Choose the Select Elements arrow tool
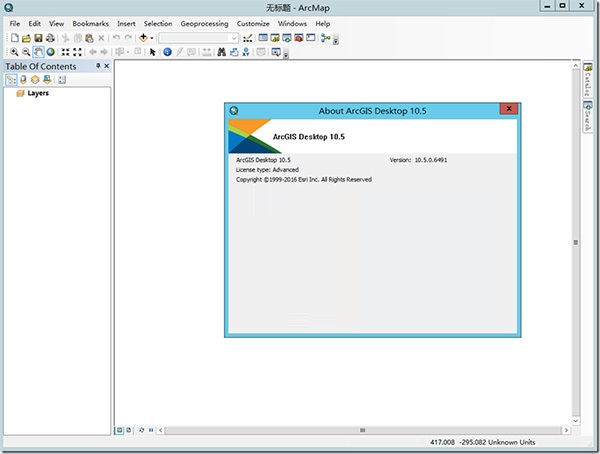Screen dimensions: 600x454 click(153, 52)
